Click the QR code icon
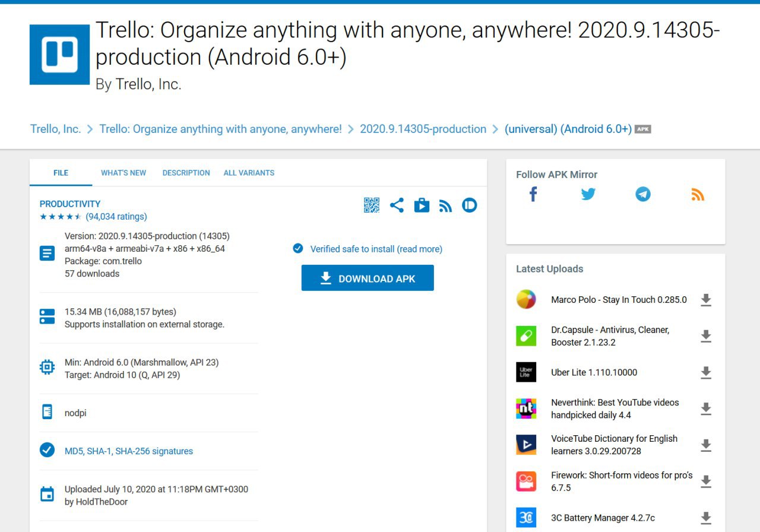Viewport: 760px width, 532px height. 372,205
